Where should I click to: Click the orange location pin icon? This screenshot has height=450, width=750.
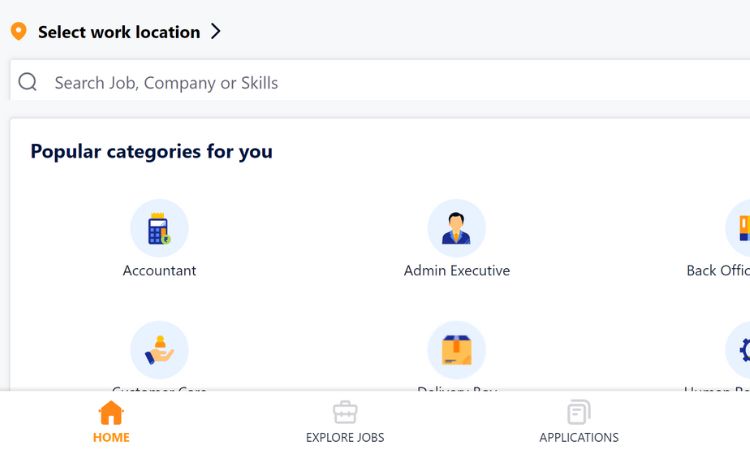click(18, 31)
